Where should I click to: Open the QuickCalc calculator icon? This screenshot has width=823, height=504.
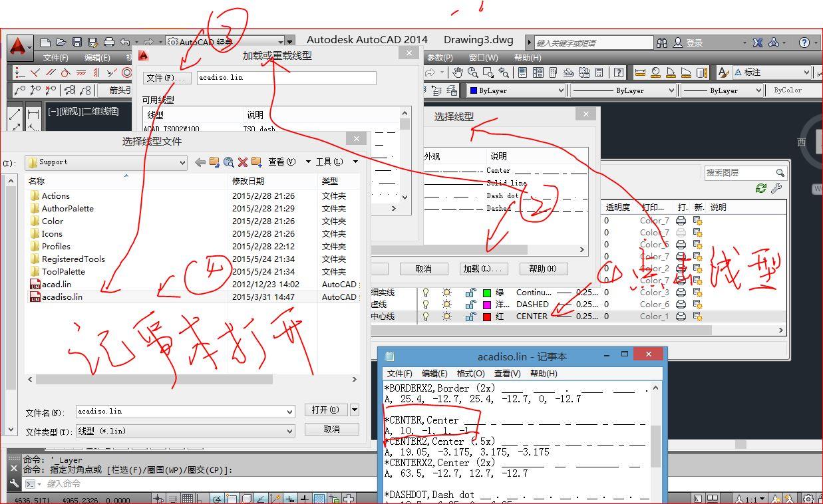(x=599, y=72)
